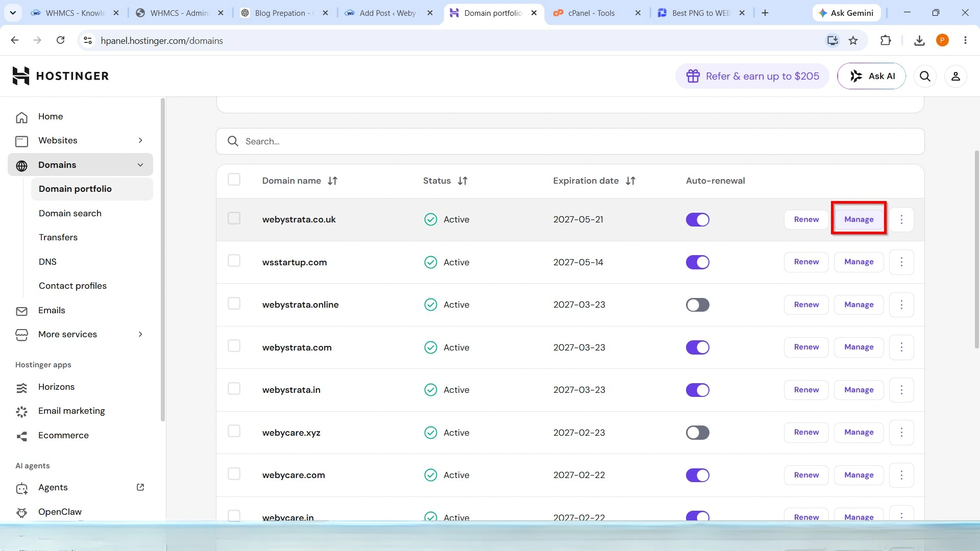Image resolution: width=980 pixels, height=551 pixels.
Task: Open Agents external link icon
Action: click(x=140, y=487)
